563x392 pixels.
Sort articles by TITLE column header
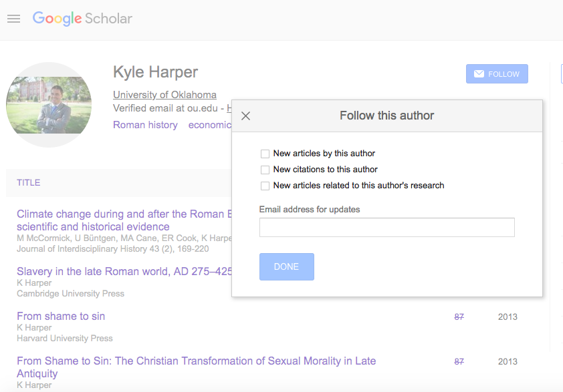click(29, 182)
